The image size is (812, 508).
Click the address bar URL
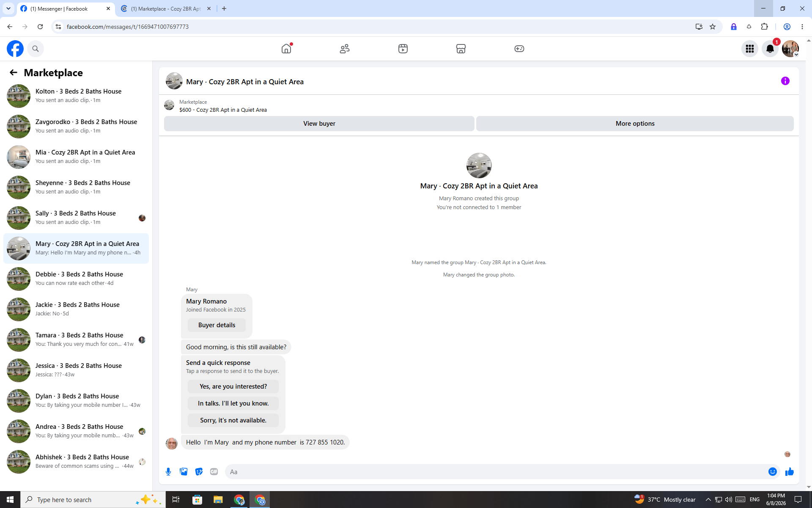(128, 27)
